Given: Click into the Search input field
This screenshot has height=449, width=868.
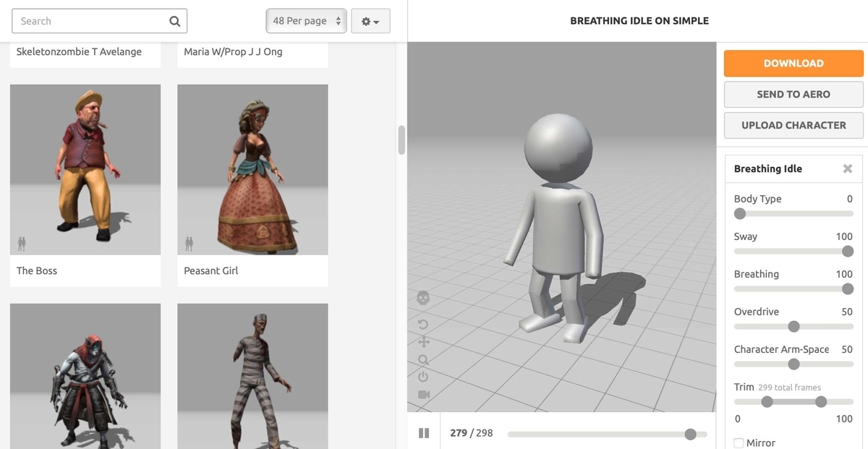Looking at the screenshot, I should click(99, 21).
